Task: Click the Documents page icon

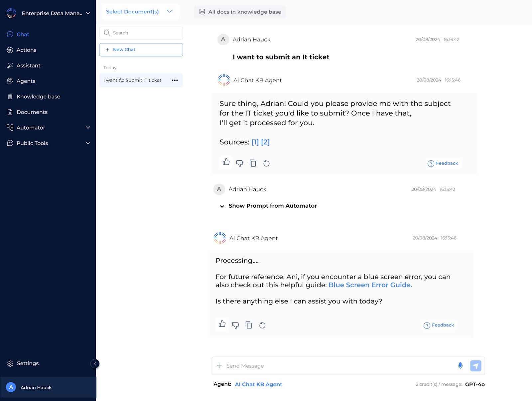Action: pos(10,112)
